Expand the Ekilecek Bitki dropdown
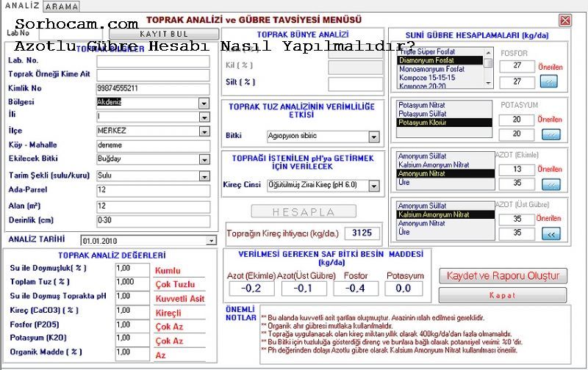588x370 pixels. (204, 159)
